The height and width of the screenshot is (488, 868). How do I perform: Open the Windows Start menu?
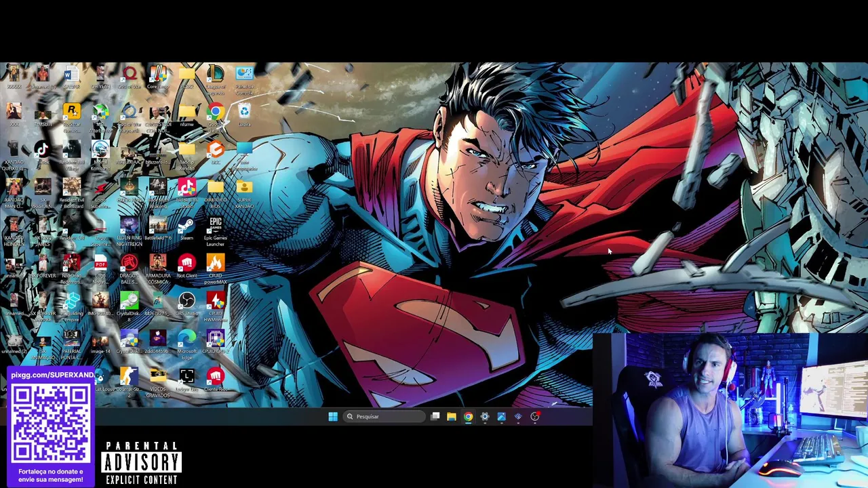point(333,417)
